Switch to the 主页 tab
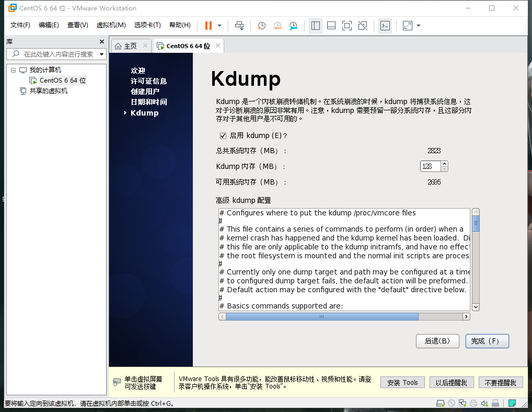Screen dimensions: 532x412 tap(130, 46)
